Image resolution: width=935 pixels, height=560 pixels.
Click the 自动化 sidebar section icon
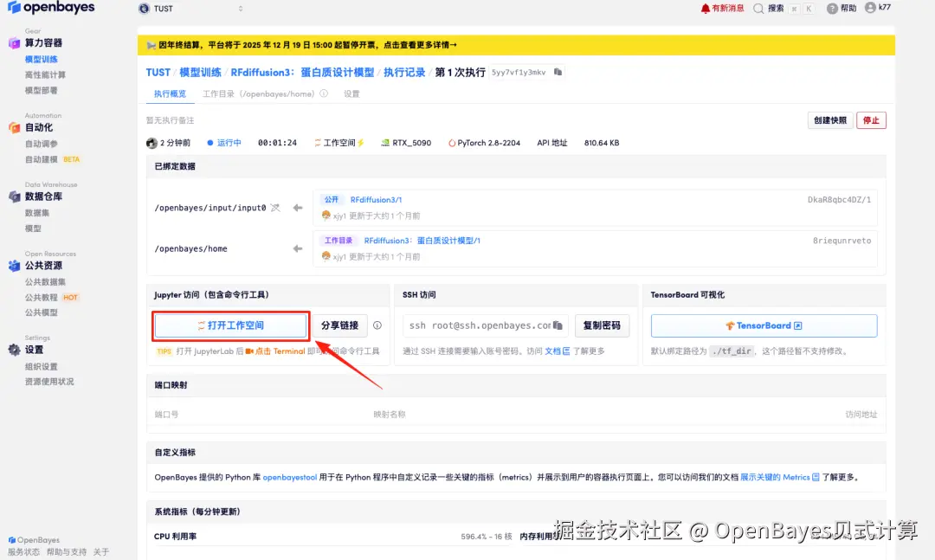(x=15, y=127)
